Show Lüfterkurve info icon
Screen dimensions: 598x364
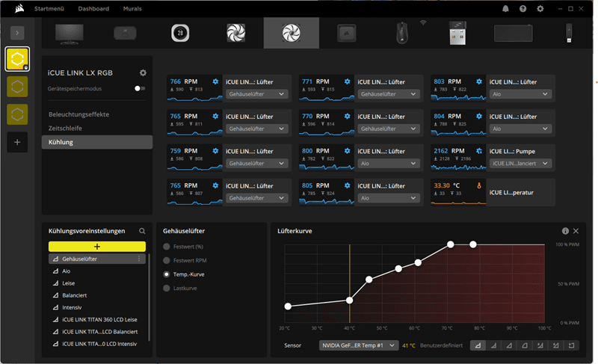(565, 231)
